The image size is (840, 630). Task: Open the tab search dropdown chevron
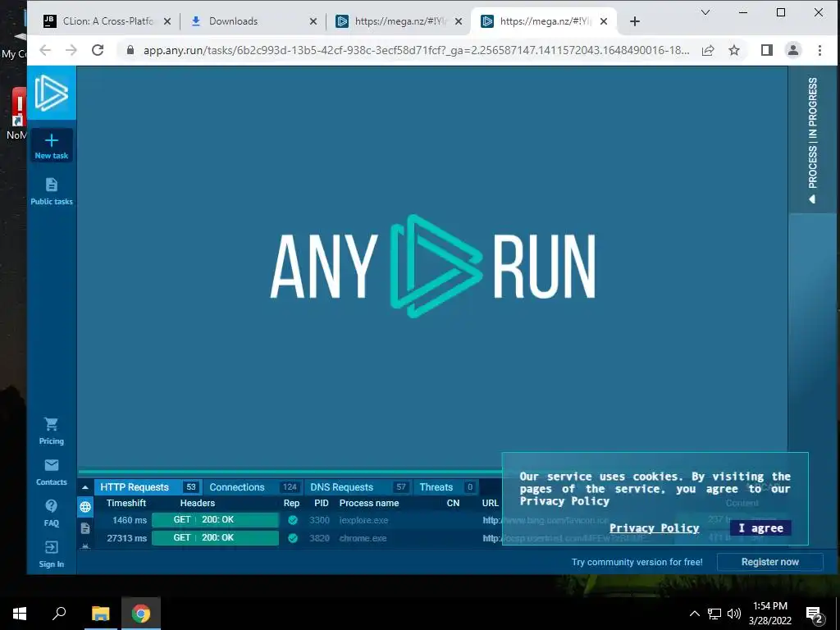pos(705,12)
